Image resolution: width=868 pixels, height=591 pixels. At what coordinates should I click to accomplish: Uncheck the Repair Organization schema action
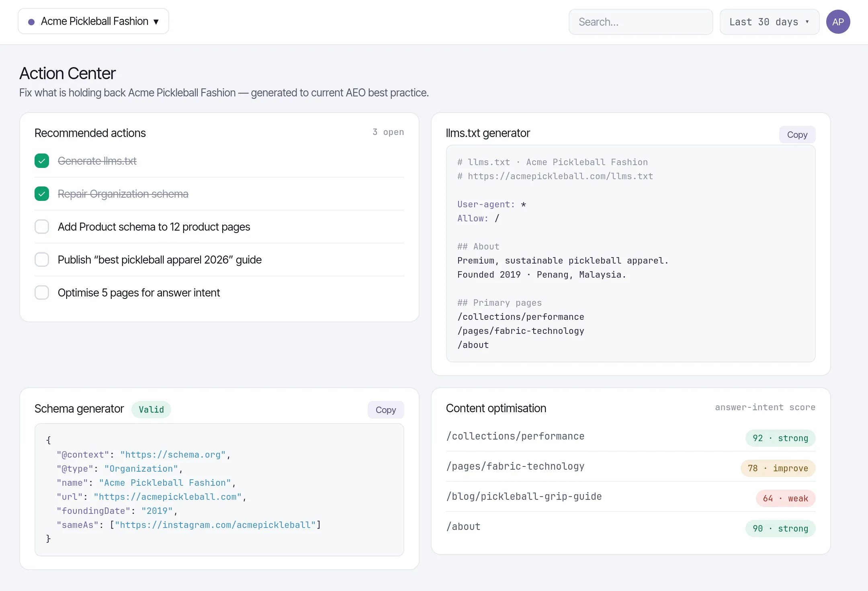coord(42,194)
